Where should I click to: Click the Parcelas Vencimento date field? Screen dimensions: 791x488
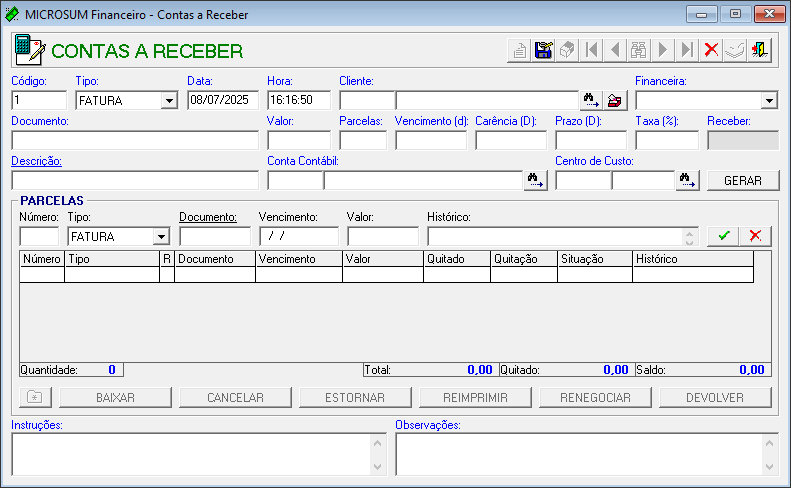pyautogui.click(x=299, y=236)
